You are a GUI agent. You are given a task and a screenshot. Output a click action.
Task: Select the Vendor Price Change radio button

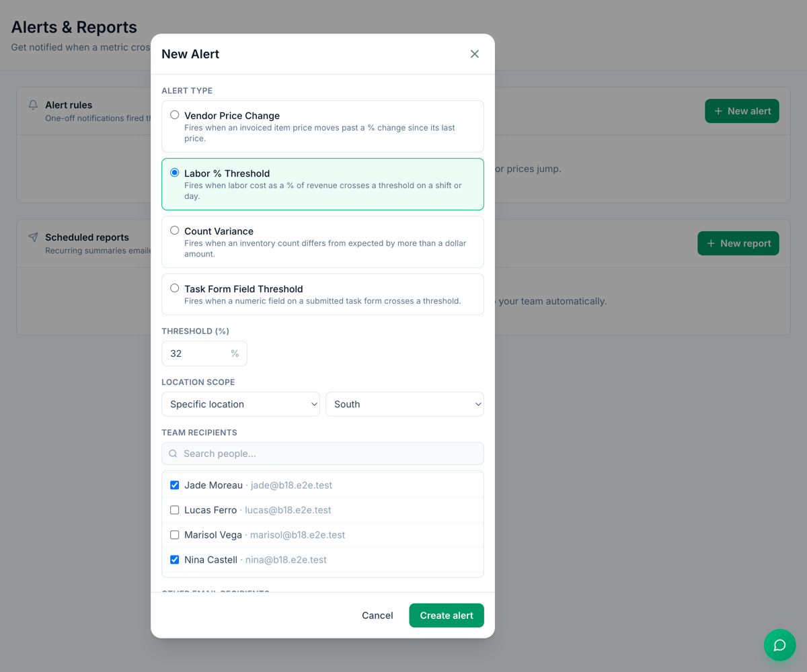tap(175, 115)
